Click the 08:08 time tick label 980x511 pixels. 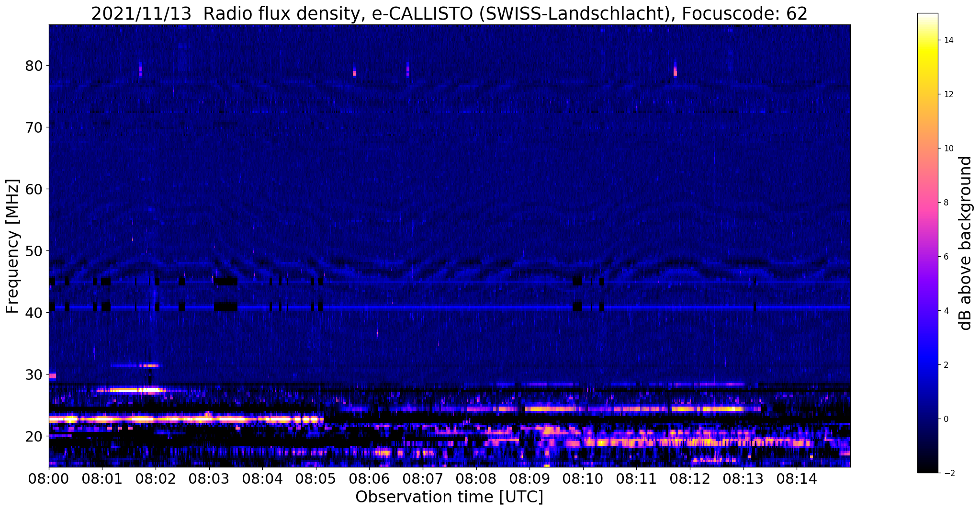coord(476,478)
